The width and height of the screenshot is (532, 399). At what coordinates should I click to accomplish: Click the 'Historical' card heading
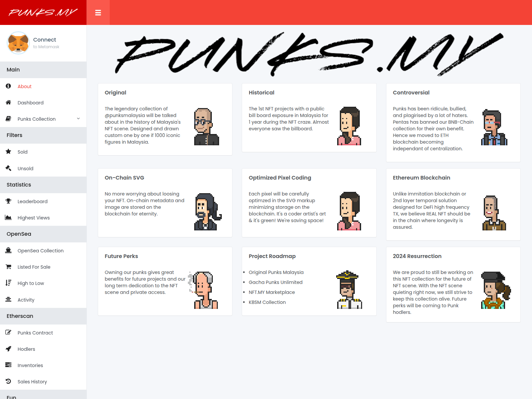pyautogui.click(x=261, y=92)
